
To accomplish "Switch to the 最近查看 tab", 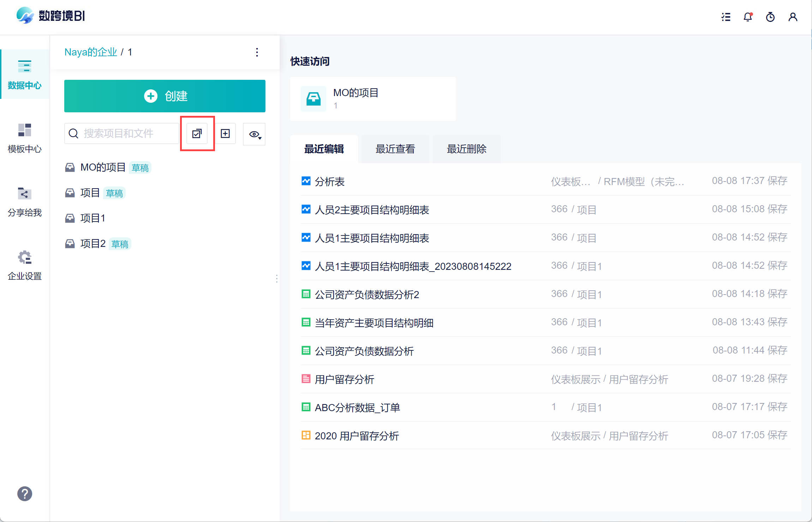I will click(395, 149).
